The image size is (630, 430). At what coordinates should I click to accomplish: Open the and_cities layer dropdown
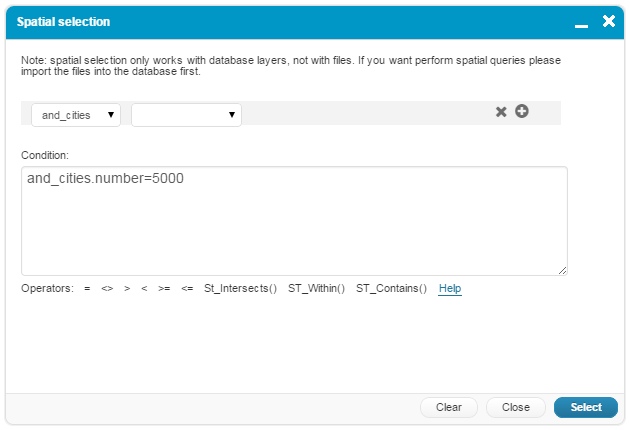click(x=76, y=115)
